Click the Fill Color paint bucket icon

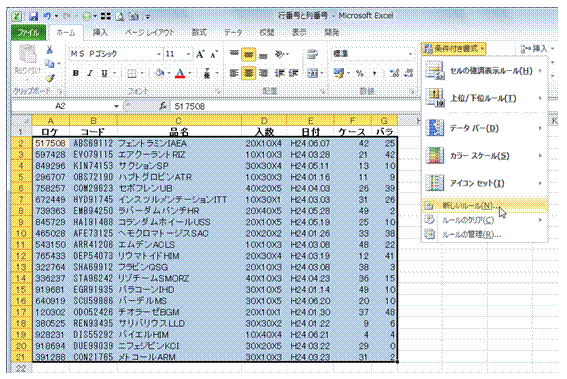159,73
